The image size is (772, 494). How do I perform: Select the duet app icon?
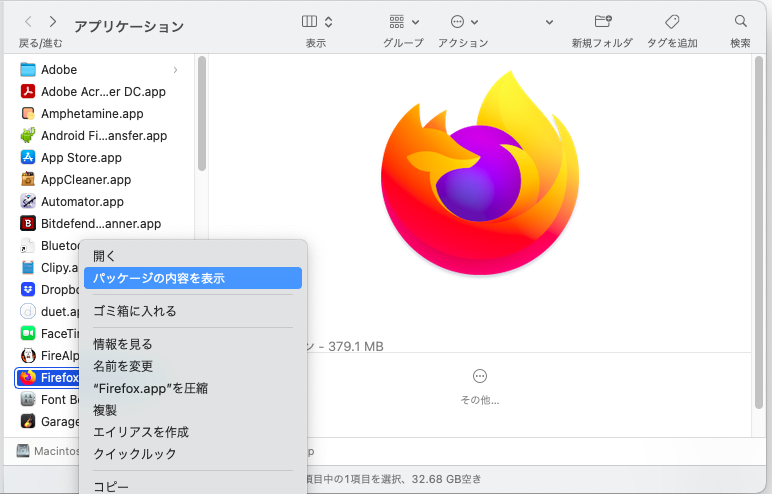tap(28, 311)
